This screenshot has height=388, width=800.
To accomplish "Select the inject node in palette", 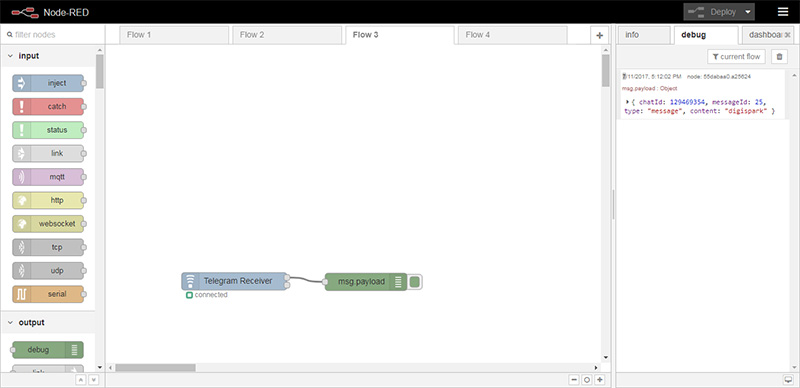I will coord(48,83).
